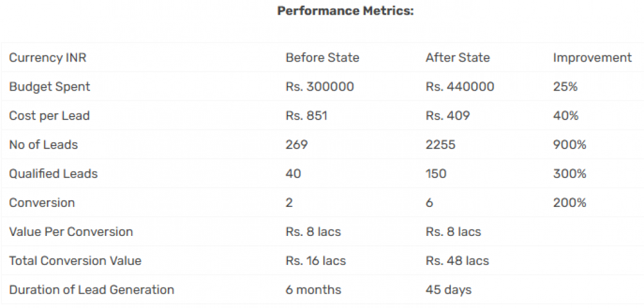Viewport: 644px width, 308px height.
Task: Select the 900% improvement cell
Action: [569, 145]
